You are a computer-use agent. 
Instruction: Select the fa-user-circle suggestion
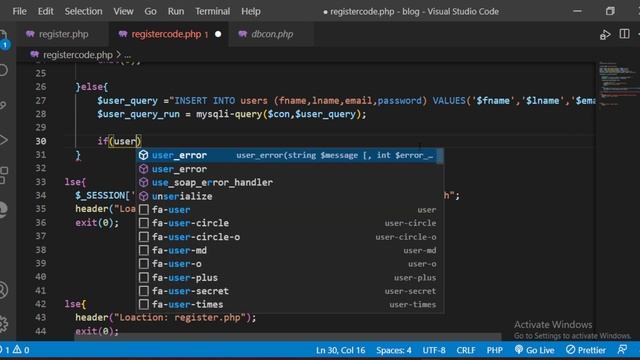(x=289, y=223)
